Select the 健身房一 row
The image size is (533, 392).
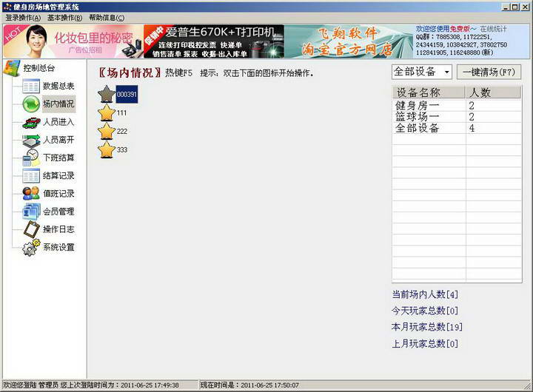[457, 106]
